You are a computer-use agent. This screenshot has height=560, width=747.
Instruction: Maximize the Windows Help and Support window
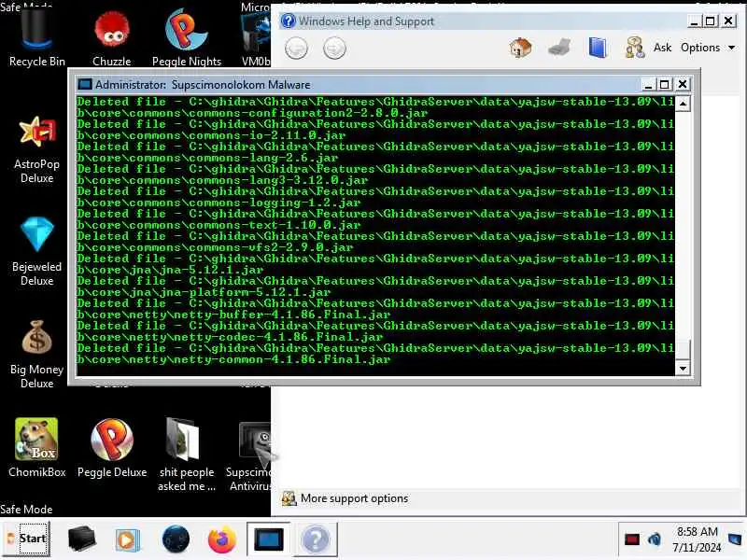click(710, 21)
